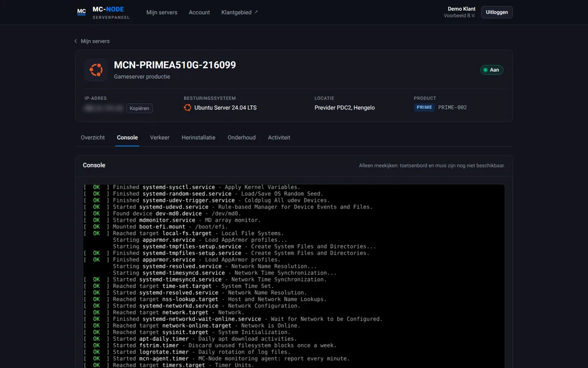This screenshot has height=368, width=588.
Task: Click the black console screen viewer
Action: [294, 276]
